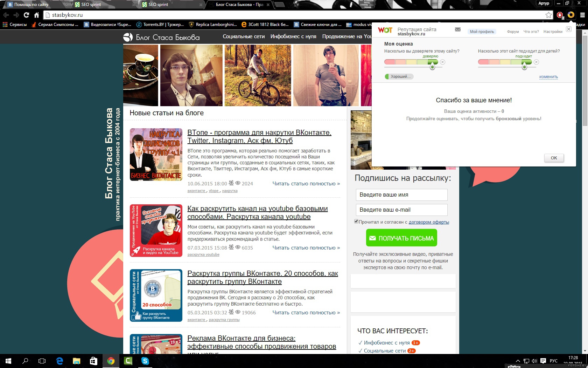Screen dimensions: 588x368
Task: Launch Edge browser from taskbar
Action: 59,361
